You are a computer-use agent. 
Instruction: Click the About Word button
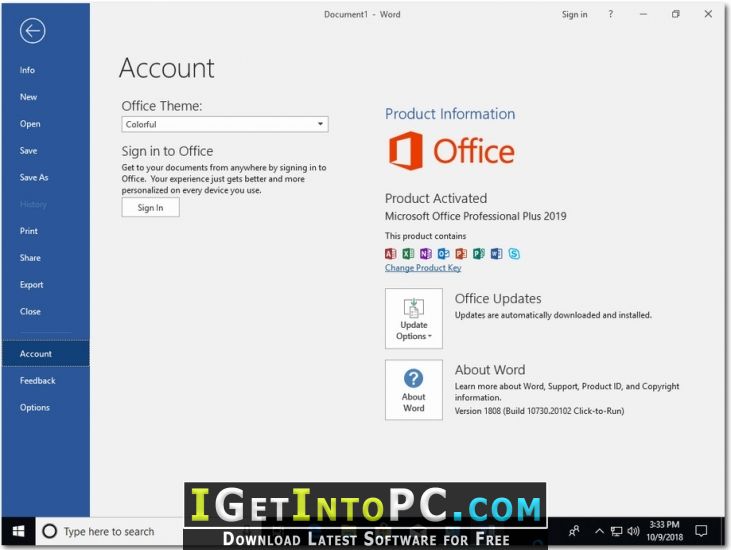click(414, 390)
